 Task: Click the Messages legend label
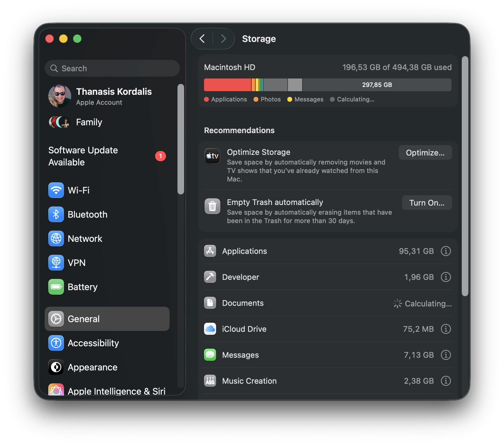pos(309,99)
